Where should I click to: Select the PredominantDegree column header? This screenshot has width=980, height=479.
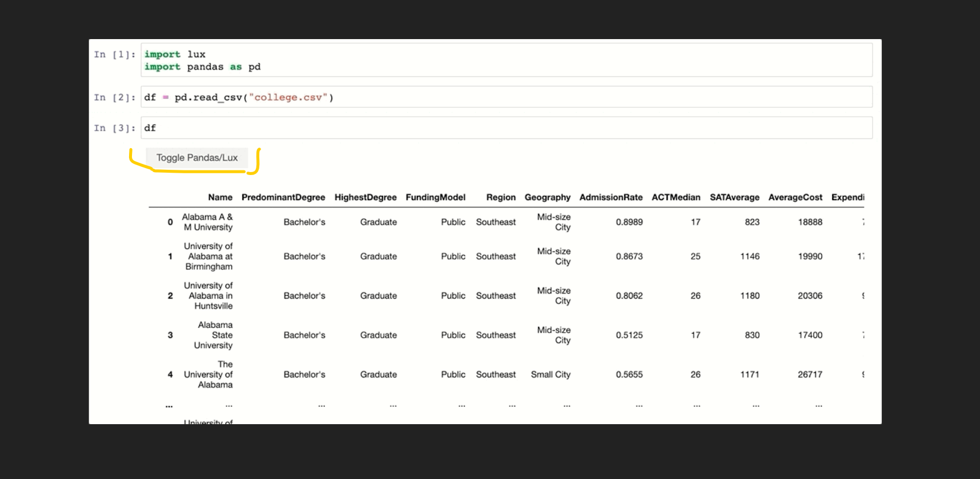(283, 197)
